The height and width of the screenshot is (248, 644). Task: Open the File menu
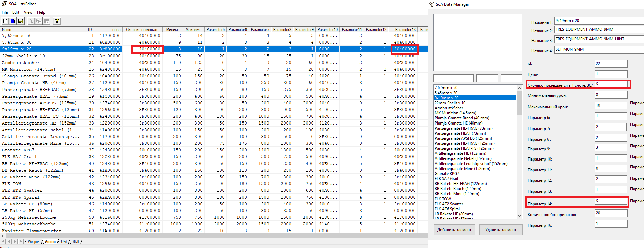click(x=5, y=12)
